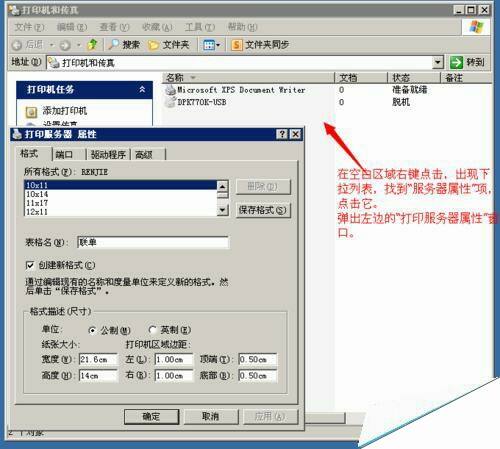Click the 删除 button
Image resolution: width=500 pixels, height=449 pixels.
click(x=263, y=187)
